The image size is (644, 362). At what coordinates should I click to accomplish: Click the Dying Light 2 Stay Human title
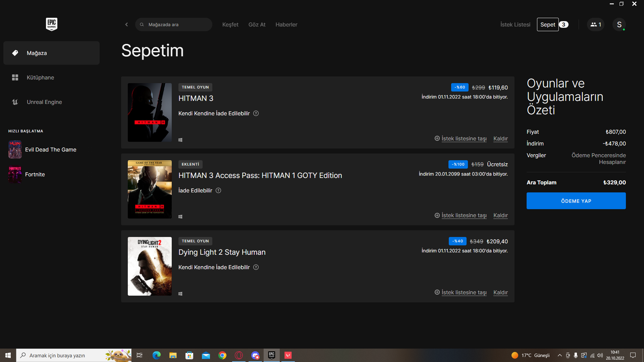tap(222, 252)
